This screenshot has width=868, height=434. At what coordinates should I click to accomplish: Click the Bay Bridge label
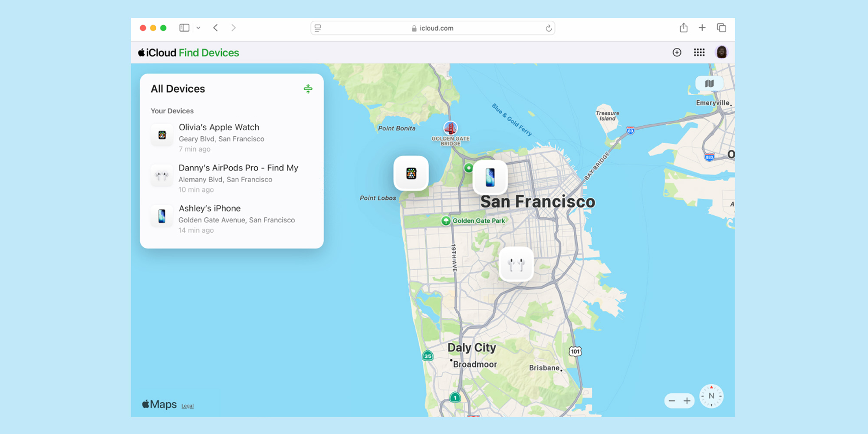point(597,166)
